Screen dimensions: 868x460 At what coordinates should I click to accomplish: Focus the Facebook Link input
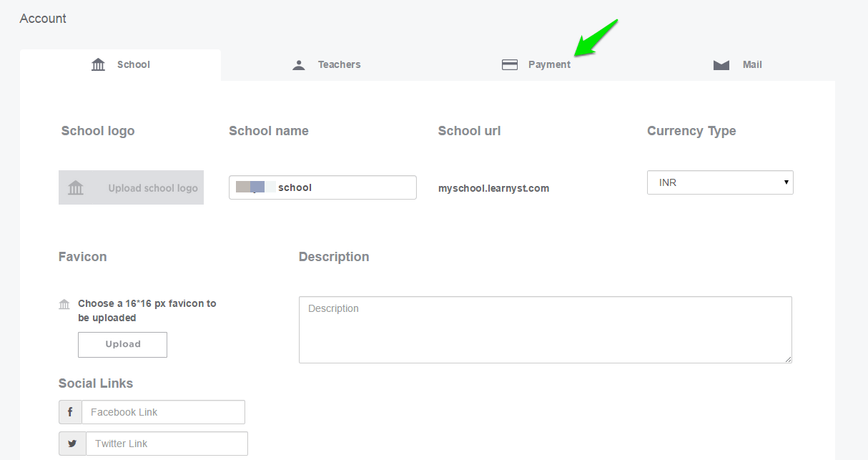[x=163, y=412]
